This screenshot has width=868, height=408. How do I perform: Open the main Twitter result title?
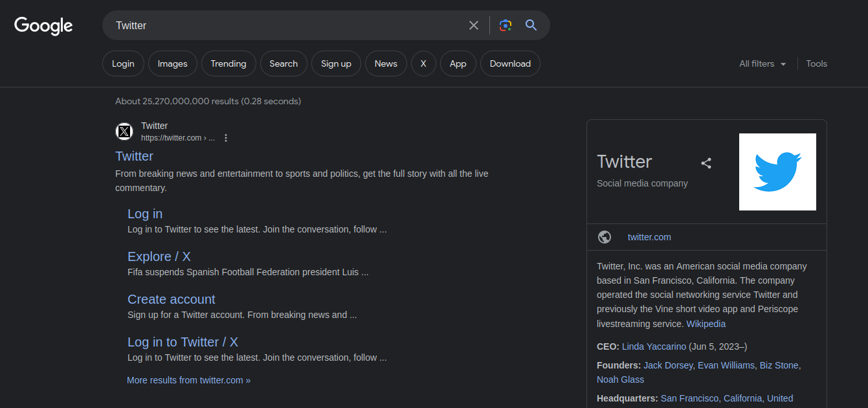pyautogui.click(x=134, y=156)
